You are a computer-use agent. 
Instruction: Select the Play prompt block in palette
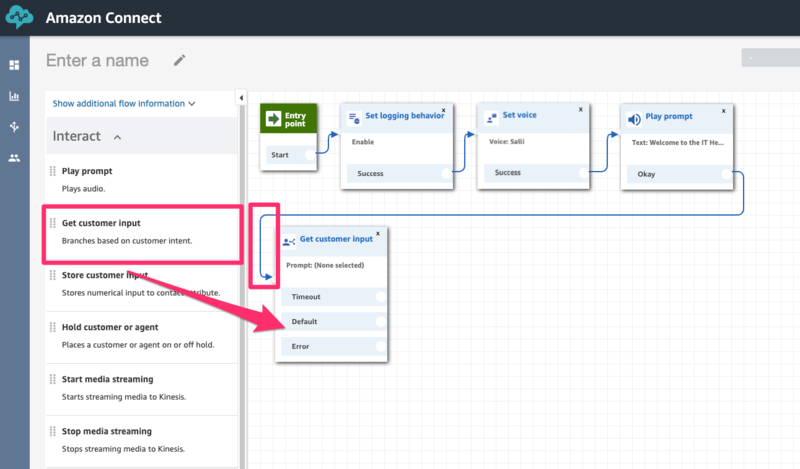tap(142, 179)
